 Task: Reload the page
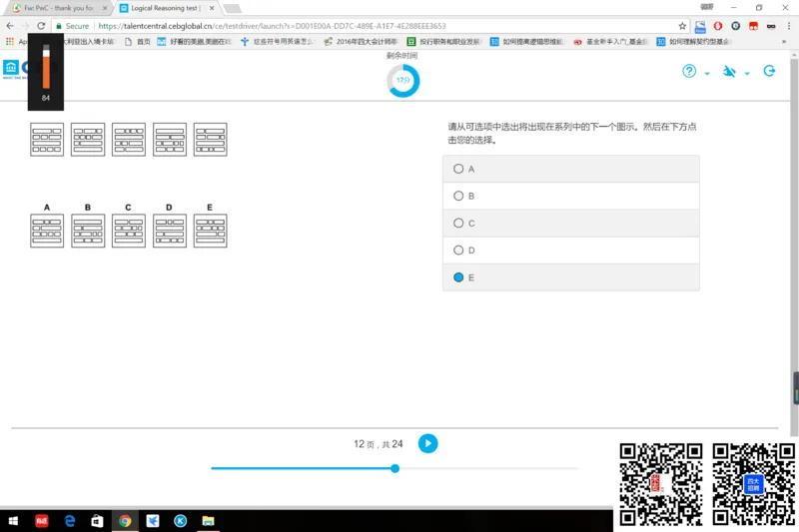pyautogui.click(x=41, y=26)
